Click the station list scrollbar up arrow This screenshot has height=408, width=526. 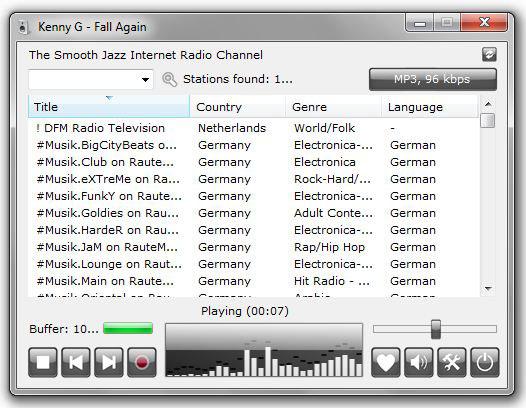[x=488, y=104]
